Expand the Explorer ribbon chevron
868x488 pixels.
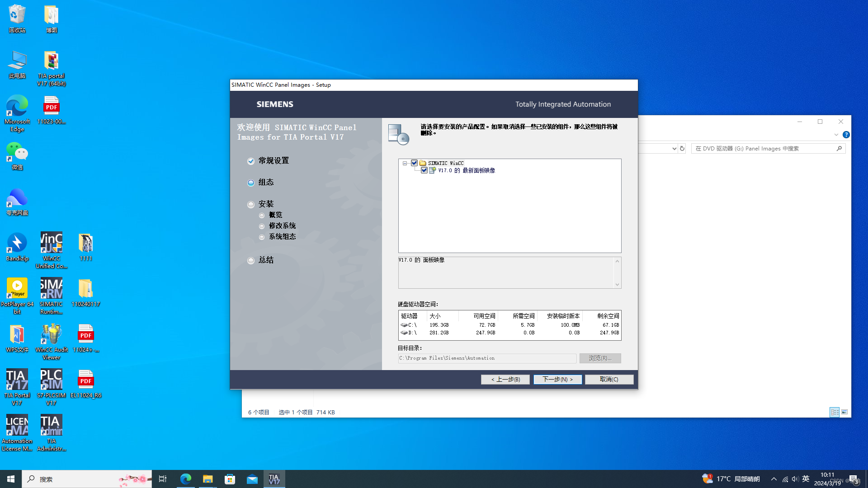pyautogui.click(x=836, y=135)
